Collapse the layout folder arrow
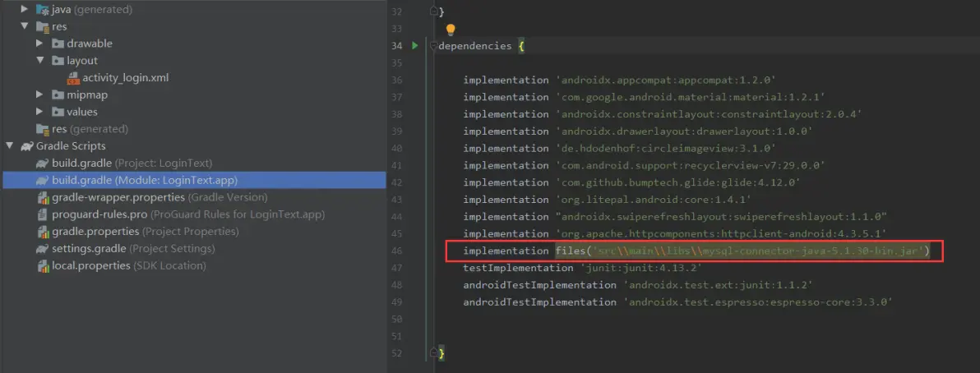Viewport: 980px width, 373px height. (x=40, y=61)
